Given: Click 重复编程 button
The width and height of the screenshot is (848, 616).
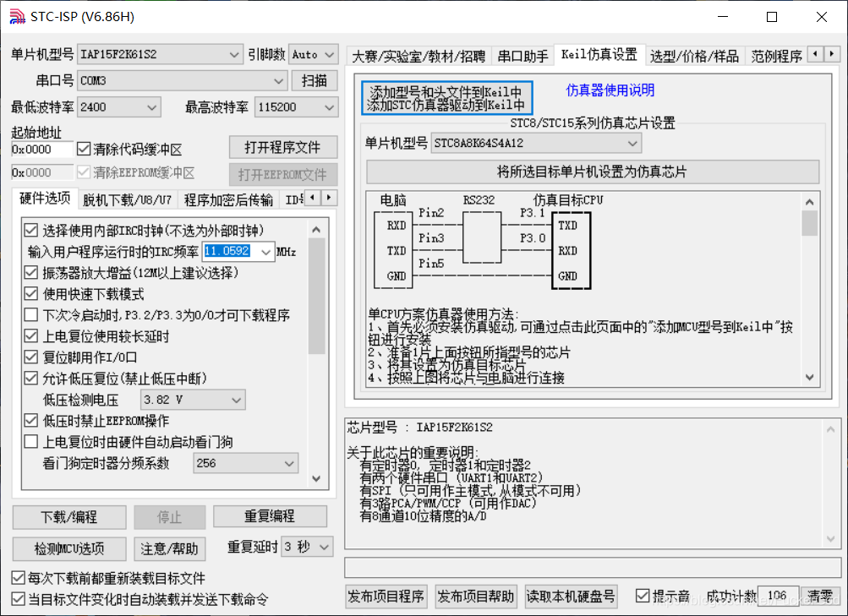Looking at the screenshot, I should [x=270, y=516].
